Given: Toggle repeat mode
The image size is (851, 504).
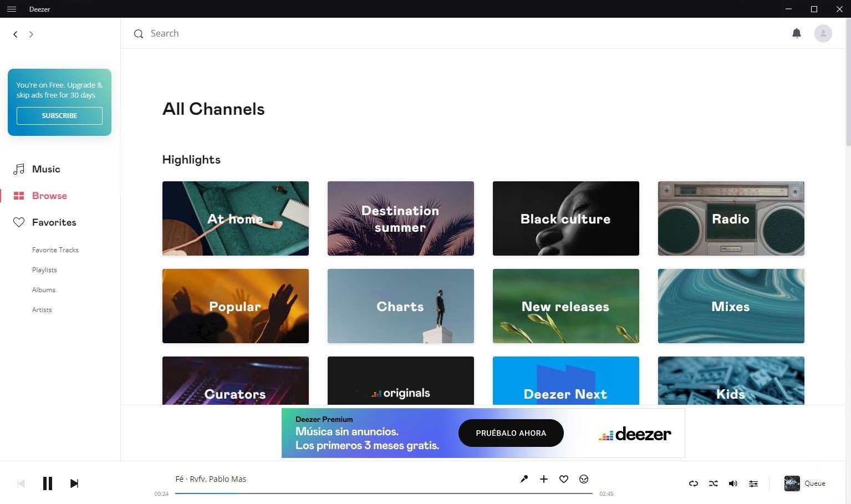Looking at the screenshot, I should point(694,483).
